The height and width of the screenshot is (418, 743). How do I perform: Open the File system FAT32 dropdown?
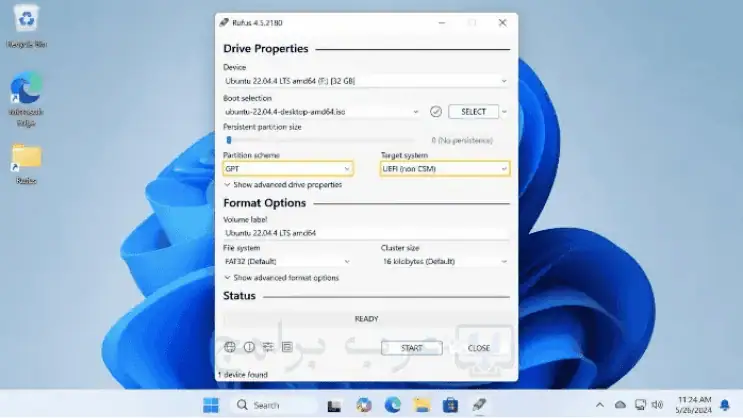[288, 261]
